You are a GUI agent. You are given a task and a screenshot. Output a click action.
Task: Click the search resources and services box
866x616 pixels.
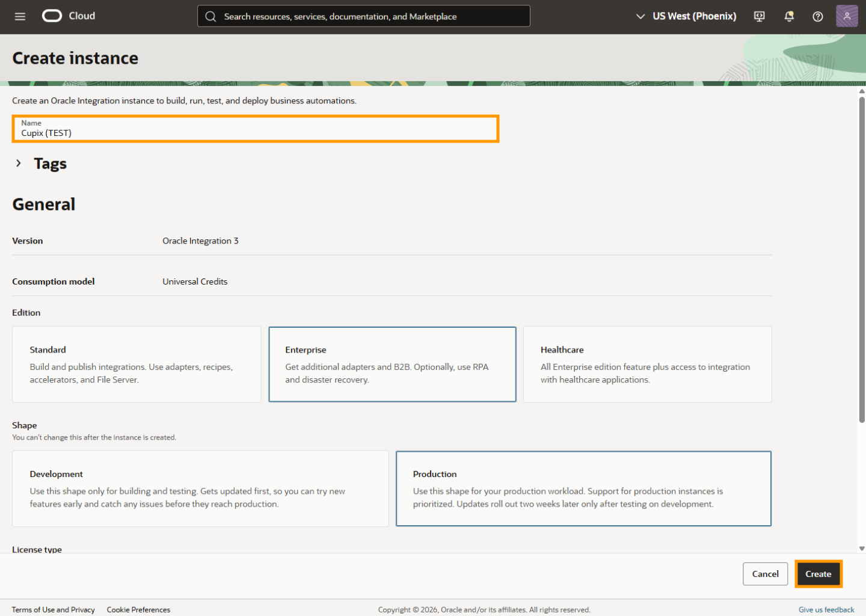click(363, 16)
